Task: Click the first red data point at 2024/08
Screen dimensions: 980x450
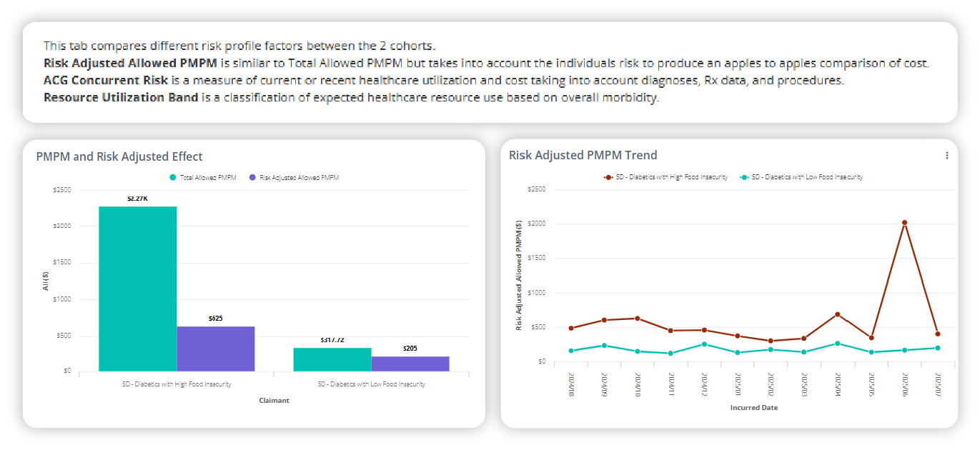Action: point(570,329)
